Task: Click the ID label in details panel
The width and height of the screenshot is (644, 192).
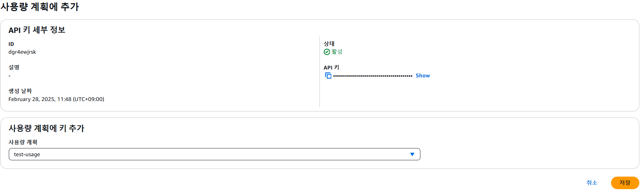Action: [x=11, y=44]
